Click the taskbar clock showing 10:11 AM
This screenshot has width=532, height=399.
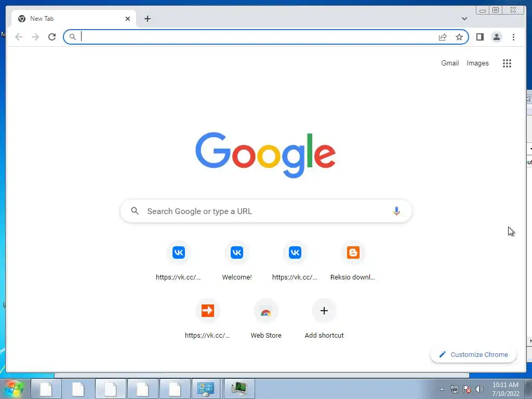coord(506,389)
